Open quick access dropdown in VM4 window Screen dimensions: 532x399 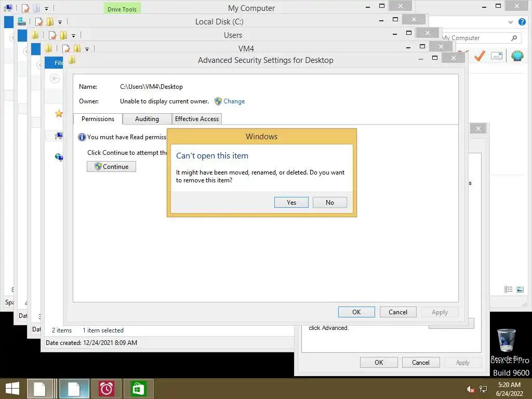pyautogui.click(x=87, y=49)
